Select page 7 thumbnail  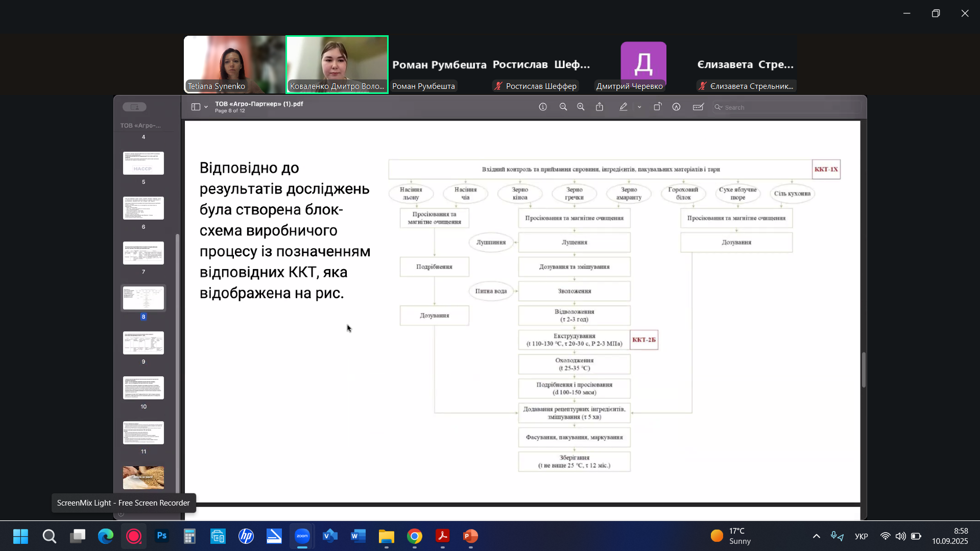144,253
